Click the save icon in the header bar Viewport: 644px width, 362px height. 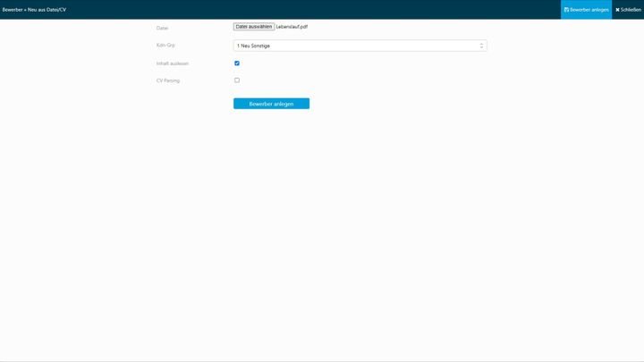click(x=566, y=10)
